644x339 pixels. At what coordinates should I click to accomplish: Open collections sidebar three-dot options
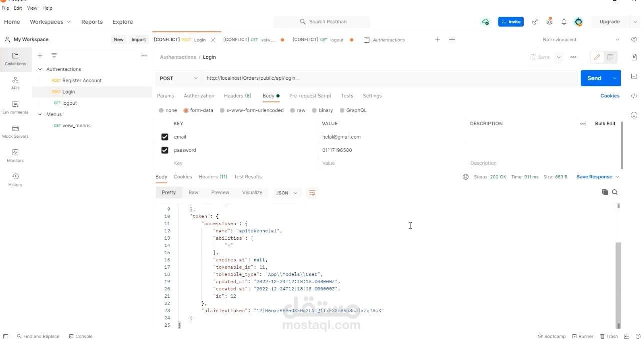(144, 56)
